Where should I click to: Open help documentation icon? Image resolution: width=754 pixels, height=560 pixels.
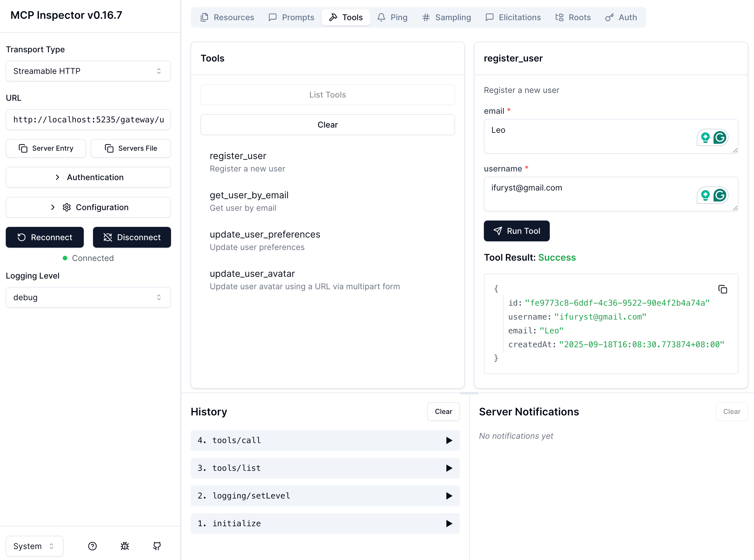pos(92,546)
